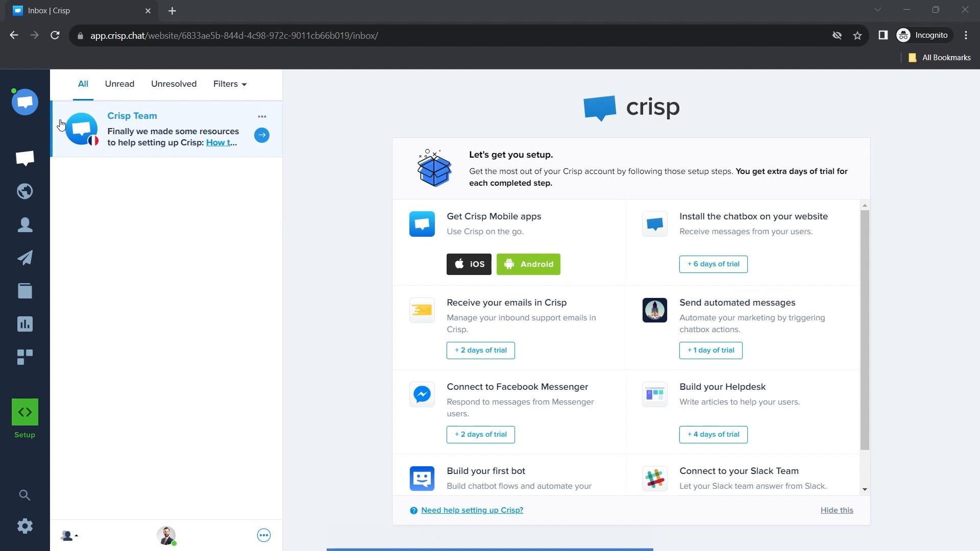Viewport: 980px width, 551px height.
Task: Switch to the Unread tab
Action: [120, 84]
